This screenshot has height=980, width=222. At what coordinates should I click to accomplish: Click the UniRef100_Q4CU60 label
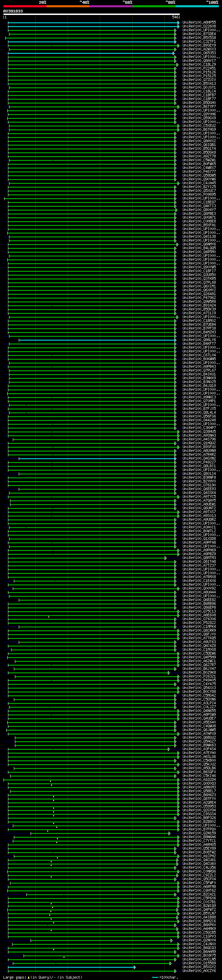point(199,864)
